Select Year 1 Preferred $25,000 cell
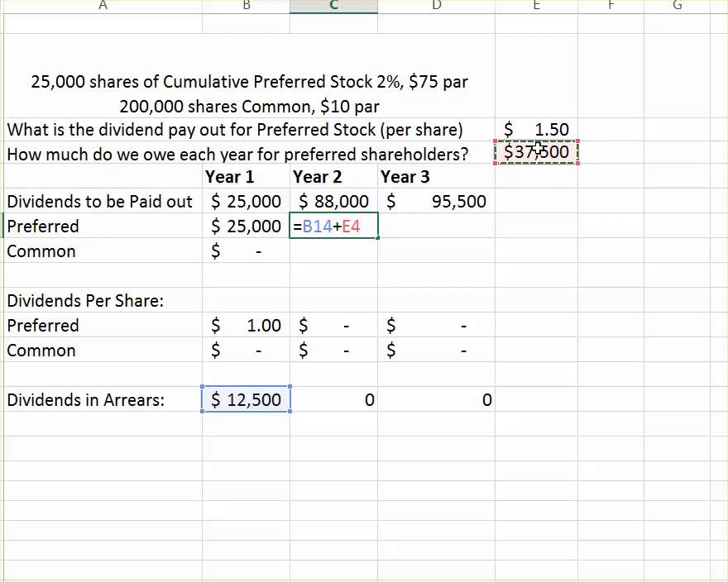This screenshot has width=728, height=582. (246, 226)
